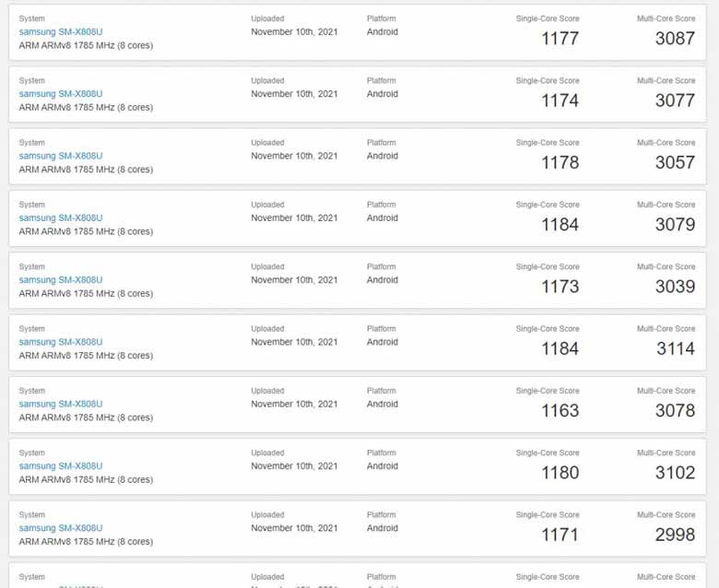The image size is (719, 588).
Task: Open samsung SM-X808U link in the 3102 multi-core result
Action: click(x=61, y=466)
